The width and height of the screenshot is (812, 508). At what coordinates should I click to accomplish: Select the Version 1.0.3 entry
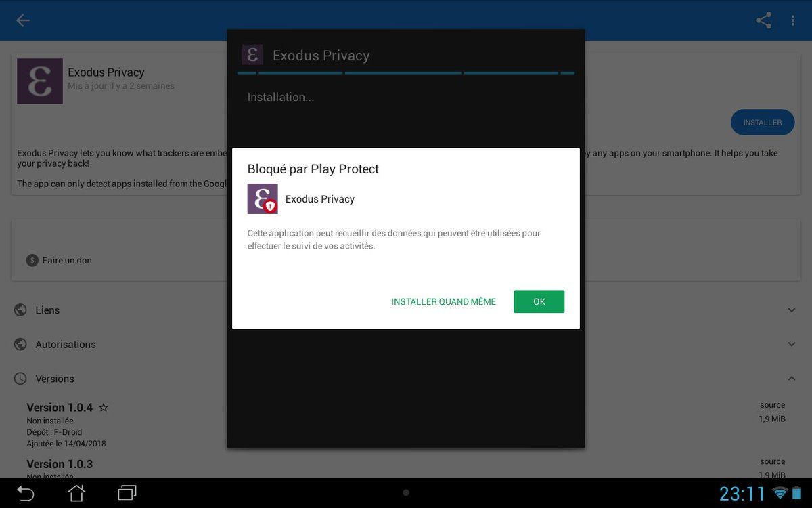pos(60,465)
